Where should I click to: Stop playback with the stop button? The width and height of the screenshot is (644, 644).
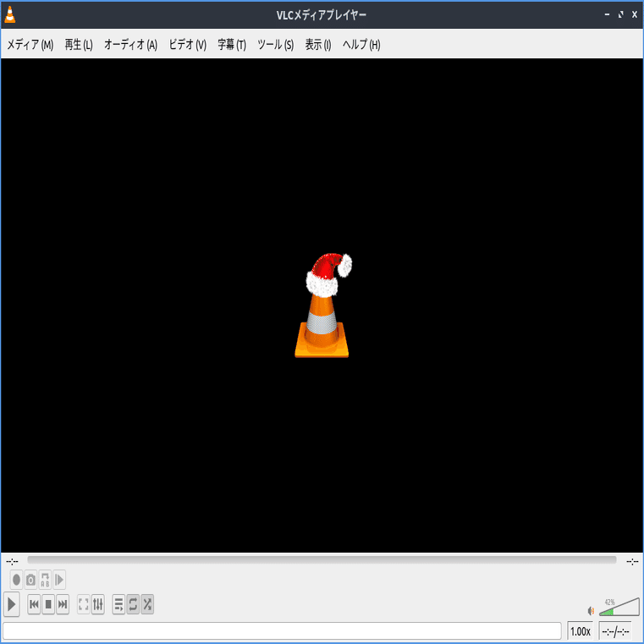click(x=48, y=604)
